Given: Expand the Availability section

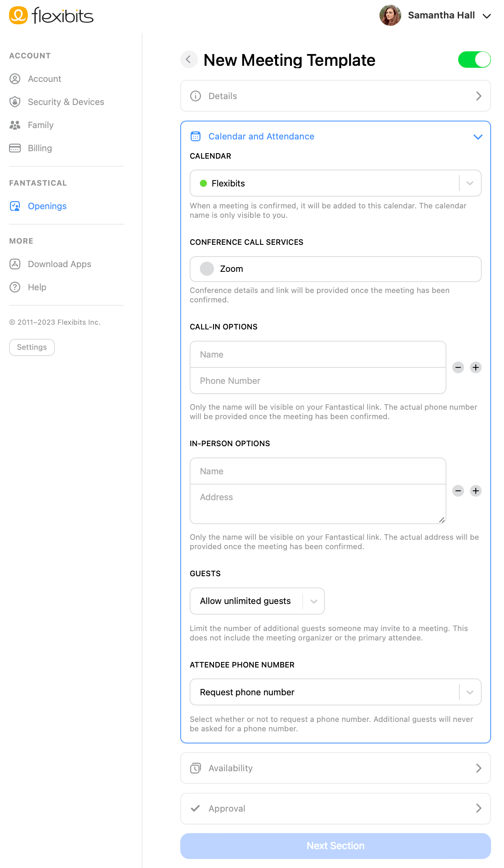Looking at the screenshot, I should tap(335, 768).
